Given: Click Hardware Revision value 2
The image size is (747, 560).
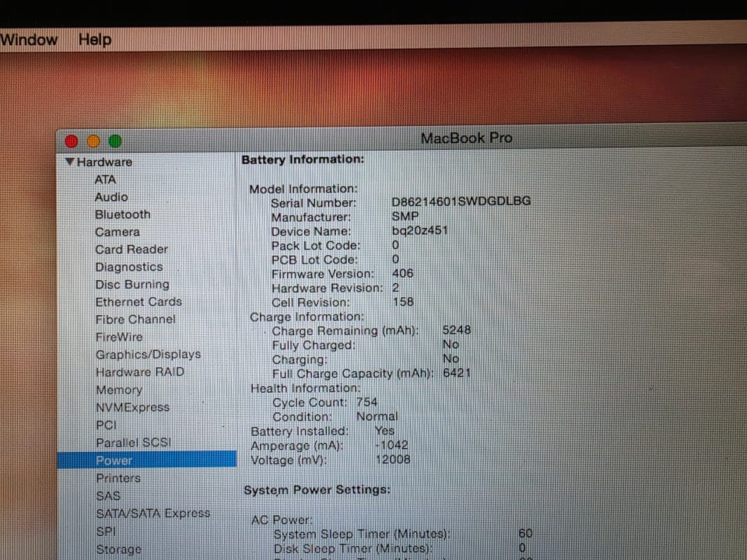Looking at the screenshot, I should pos(395,288).
